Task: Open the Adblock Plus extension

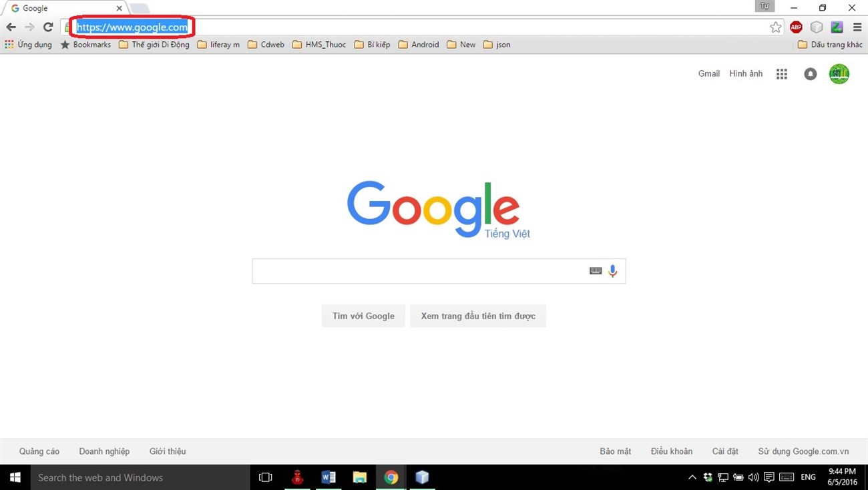Action: coord(796,27)
